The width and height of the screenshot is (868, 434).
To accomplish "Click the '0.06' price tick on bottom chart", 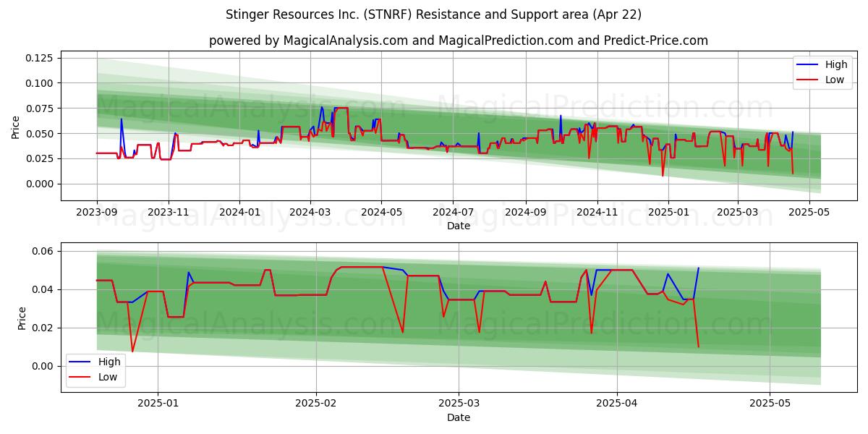I will 44,251.
